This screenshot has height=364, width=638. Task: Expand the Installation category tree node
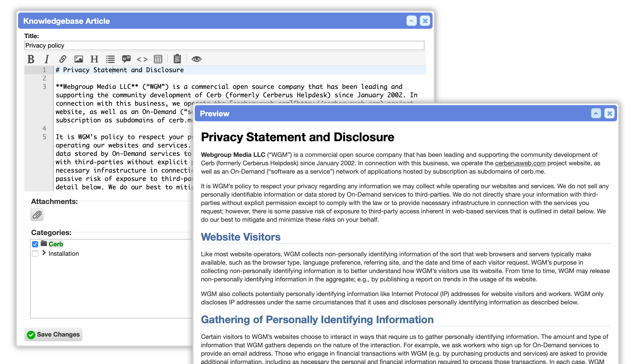(x=44, y=253)
